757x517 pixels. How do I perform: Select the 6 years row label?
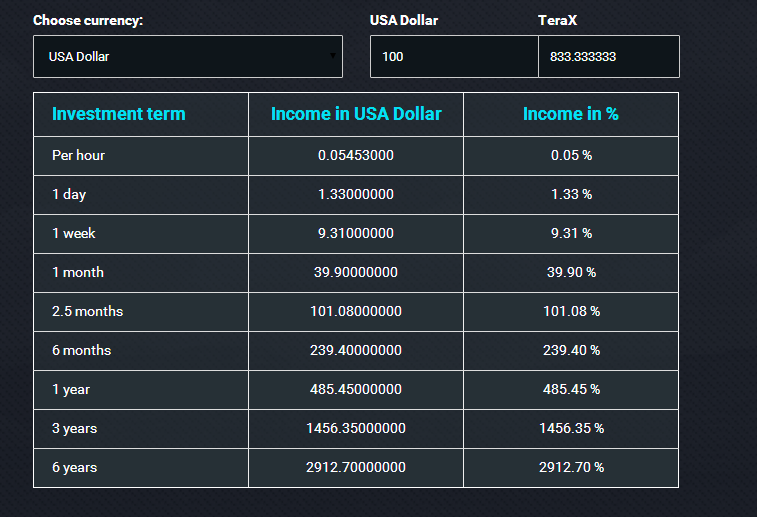[75, 467]
